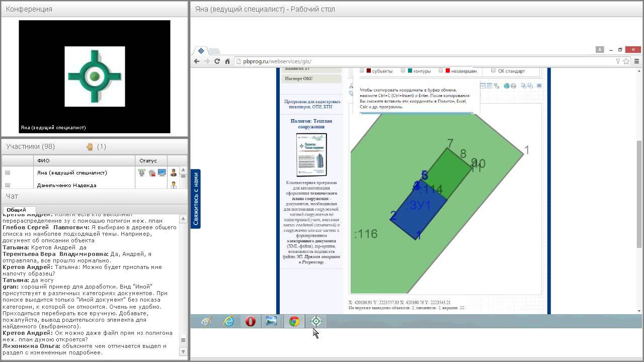Click Яна's microphone status icon
Image resolution: width=644 pixels, height=362 pixels.
(x=142, y=172)
